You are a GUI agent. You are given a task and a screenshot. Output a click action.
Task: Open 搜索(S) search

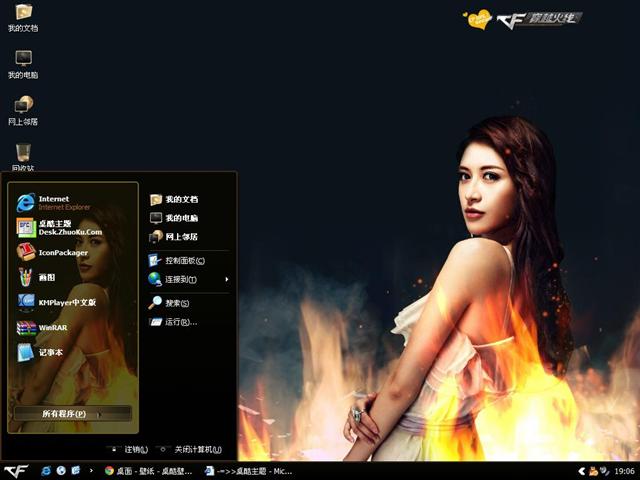point(169,303)
